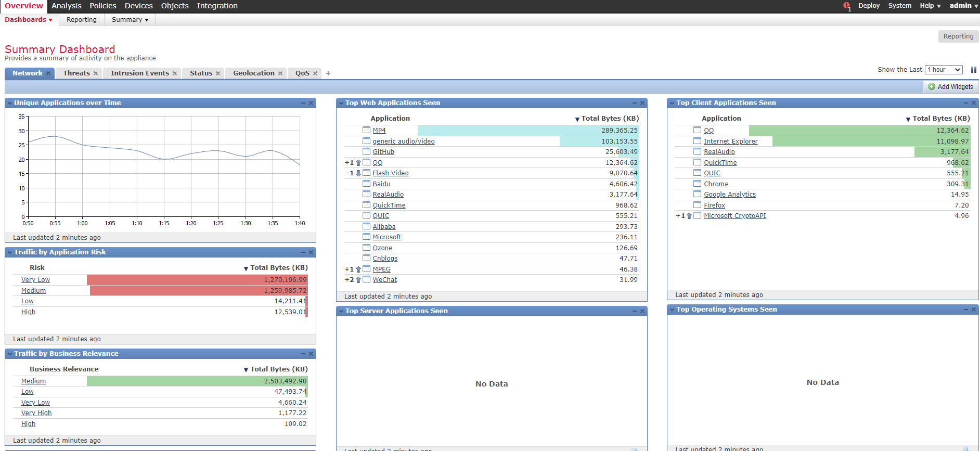The height and width of the screenshot is (451, 980).
Task: Click the Reporting submenu item under Overview
Action: tap(82, 20)
